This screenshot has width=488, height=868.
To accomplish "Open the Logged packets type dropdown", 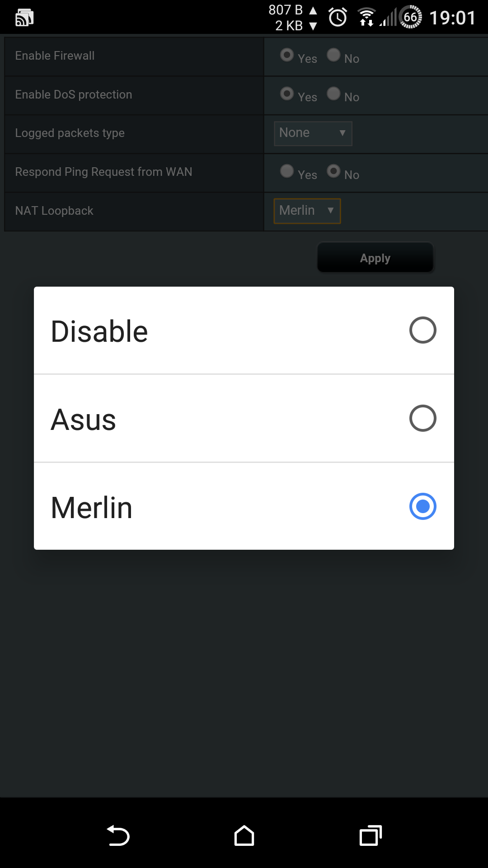I will tap(313, 133).
